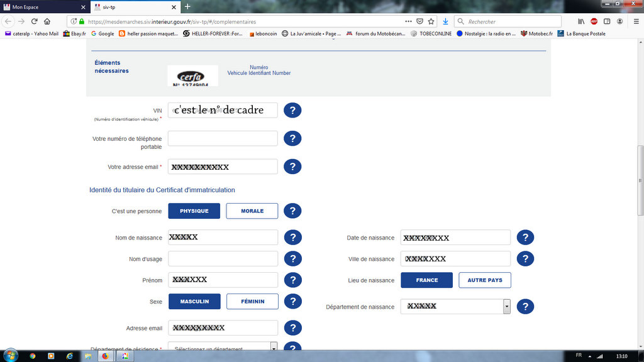644x362 pixels.
Task: Set birthplace to FRANCE
Action: (427, 280)
